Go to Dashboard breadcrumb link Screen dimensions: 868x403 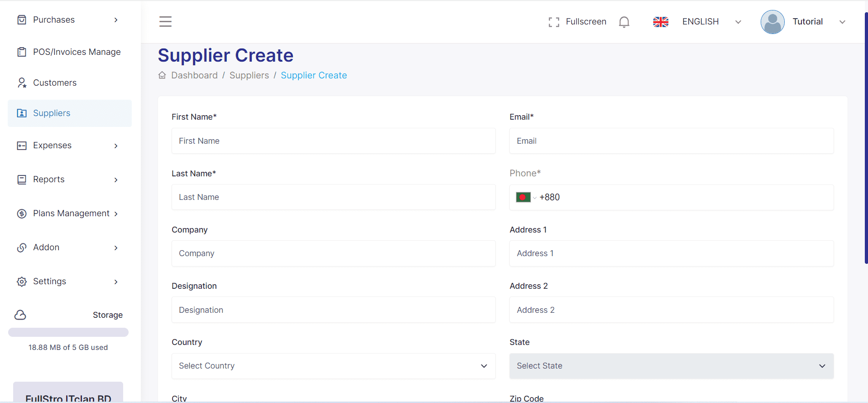click(x=194, y=75)
